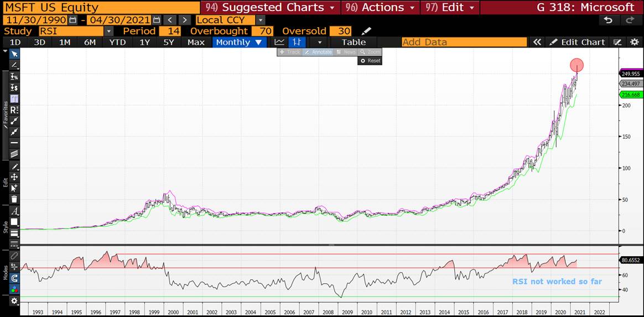
Task: Select the R regression tool
Action: (14, 110)
